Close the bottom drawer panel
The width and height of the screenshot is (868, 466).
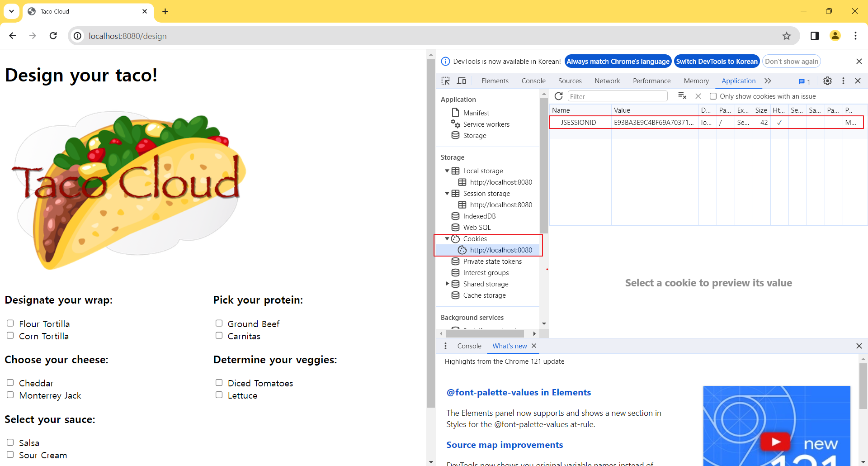click(859, 346)
